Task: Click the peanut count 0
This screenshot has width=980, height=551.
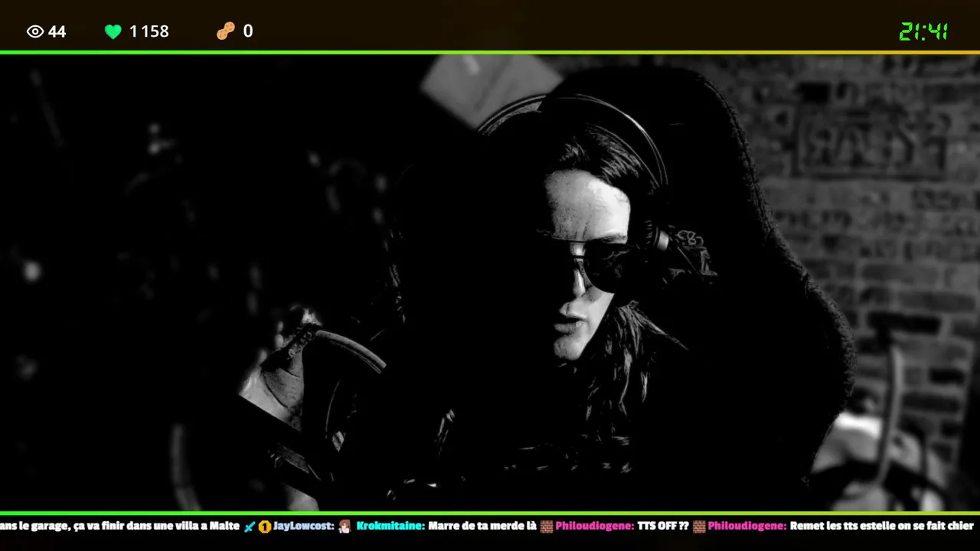Action: click(248, 31)
